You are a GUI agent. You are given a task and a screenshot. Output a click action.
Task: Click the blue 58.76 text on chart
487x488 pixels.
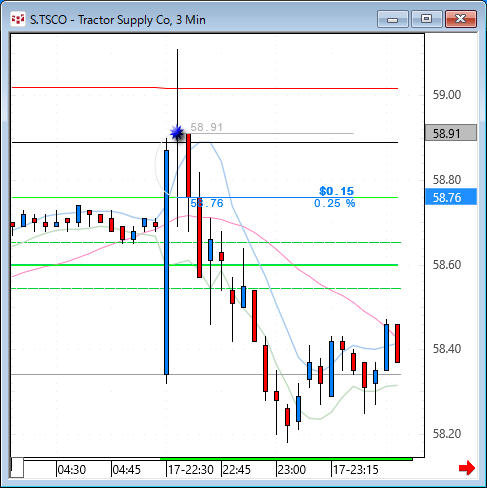pyautogui.click(x=207, y=203)
